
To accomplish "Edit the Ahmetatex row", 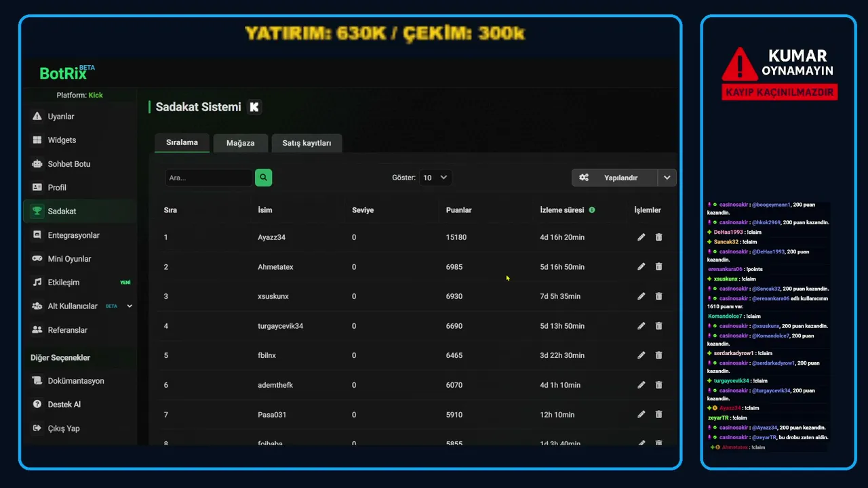I will point(642,267).
